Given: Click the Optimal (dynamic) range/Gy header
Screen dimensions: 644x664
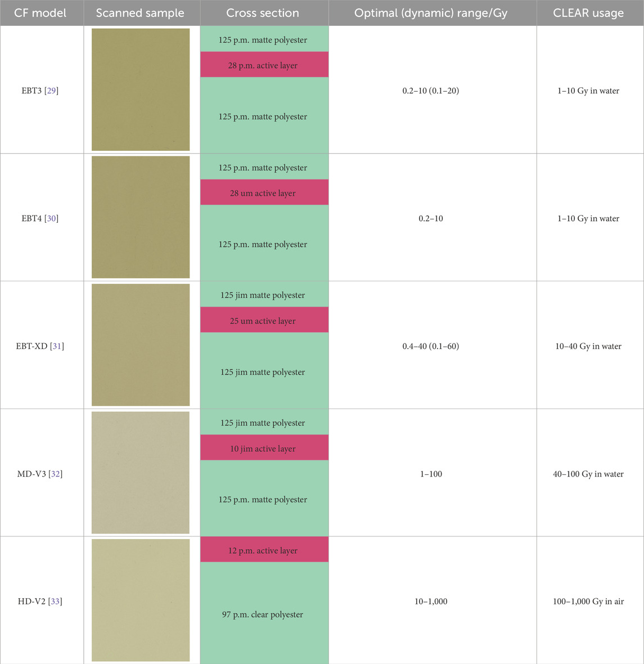Looking at the screenshot, I should point(431,13).
